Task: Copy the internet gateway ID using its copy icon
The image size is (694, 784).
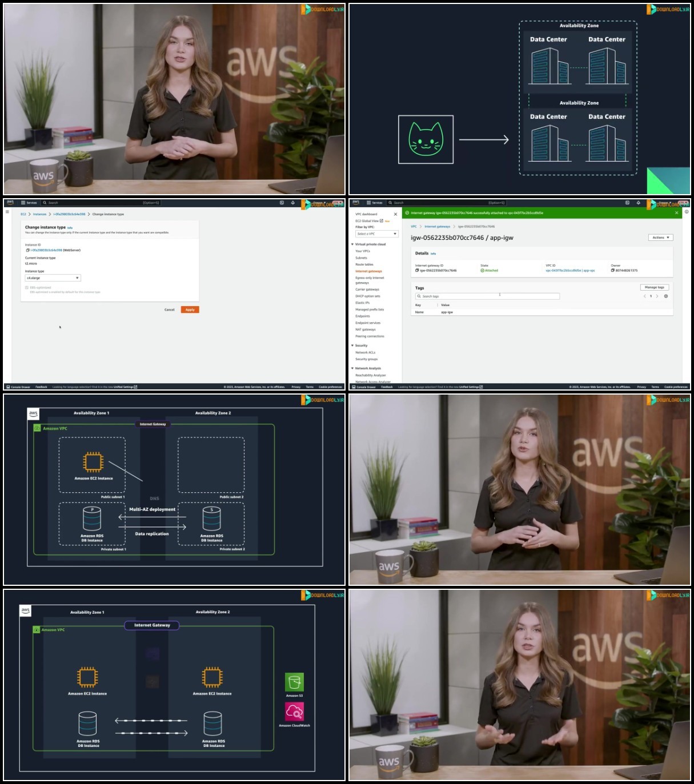Action: coord(417,271)
